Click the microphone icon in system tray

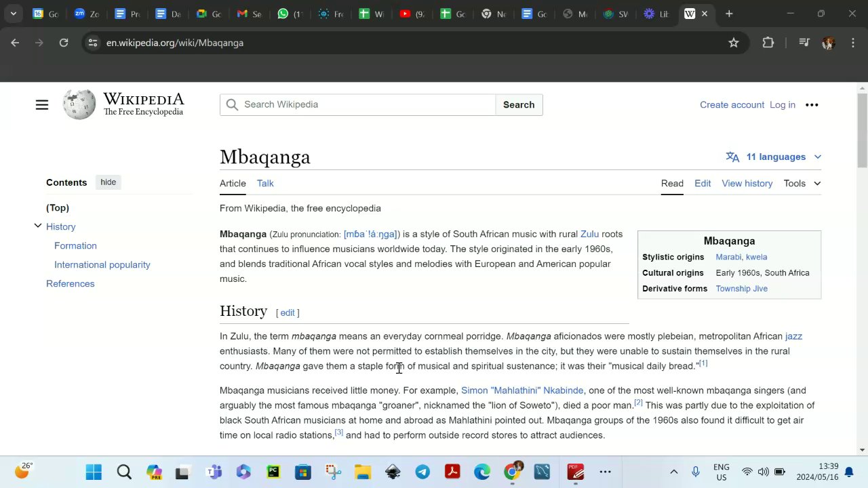click(696, 472)
